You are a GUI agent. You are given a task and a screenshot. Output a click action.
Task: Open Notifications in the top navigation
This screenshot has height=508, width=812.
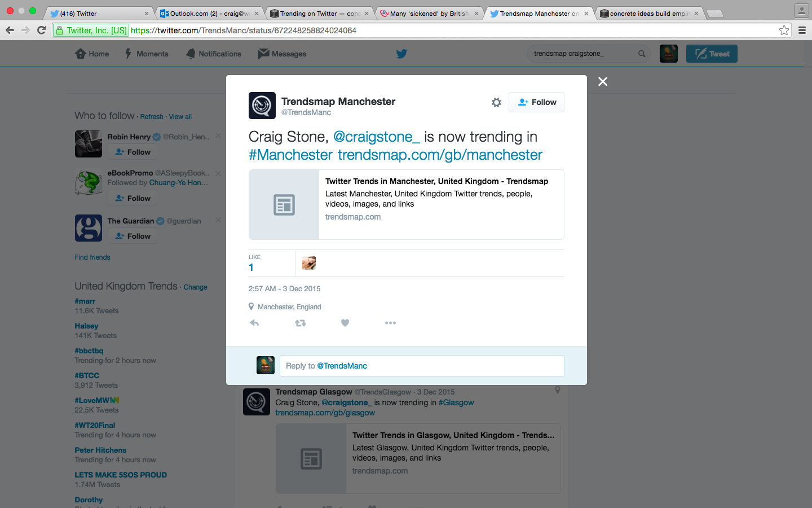[x=214, y=54]
